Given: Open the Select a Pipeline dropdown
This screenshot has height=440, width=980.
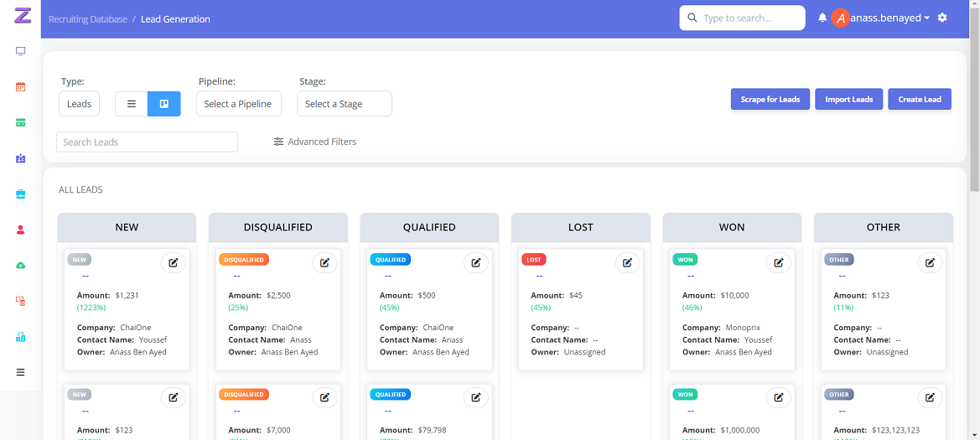Looking at the screenshot, I should click(238, 104).
